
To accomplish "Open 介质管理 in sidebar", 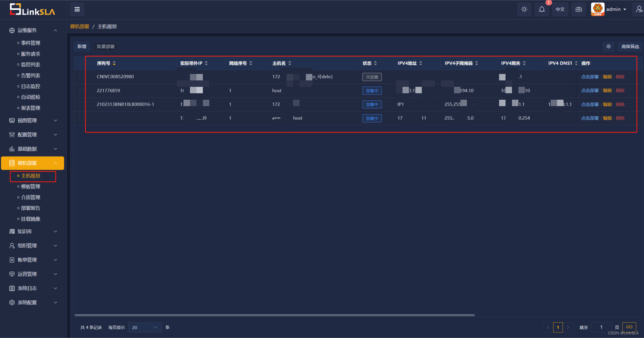I will 31,197.
